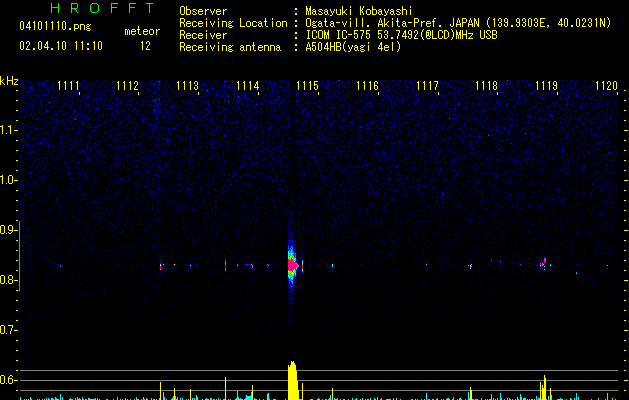The width and height of the screenshot is (629, 400).
Task: Click the 0.9 kHz axis label
Action: coord(8,230)
